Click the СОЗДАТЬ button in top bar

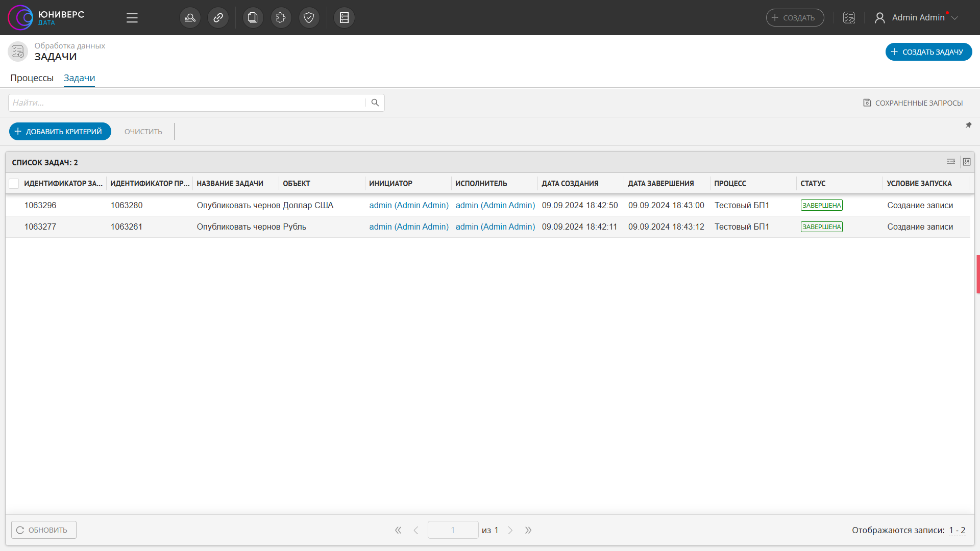795,18
